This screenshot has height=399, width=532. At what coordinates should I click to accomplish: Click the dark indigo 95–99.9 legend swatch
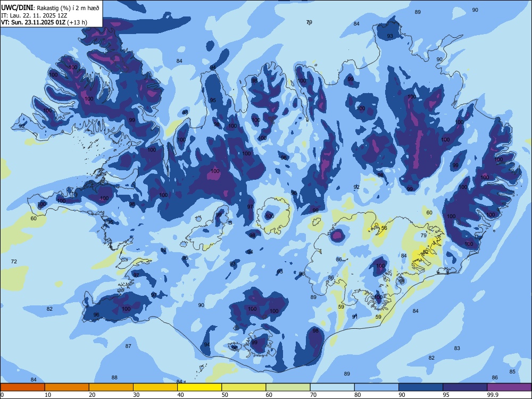(465, 387)
